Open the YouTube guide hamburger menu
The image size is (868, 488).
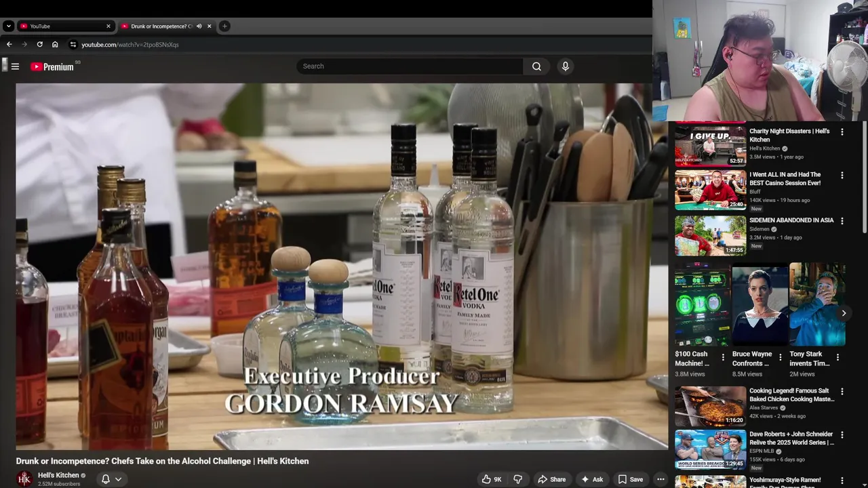[x=15, y=66]
